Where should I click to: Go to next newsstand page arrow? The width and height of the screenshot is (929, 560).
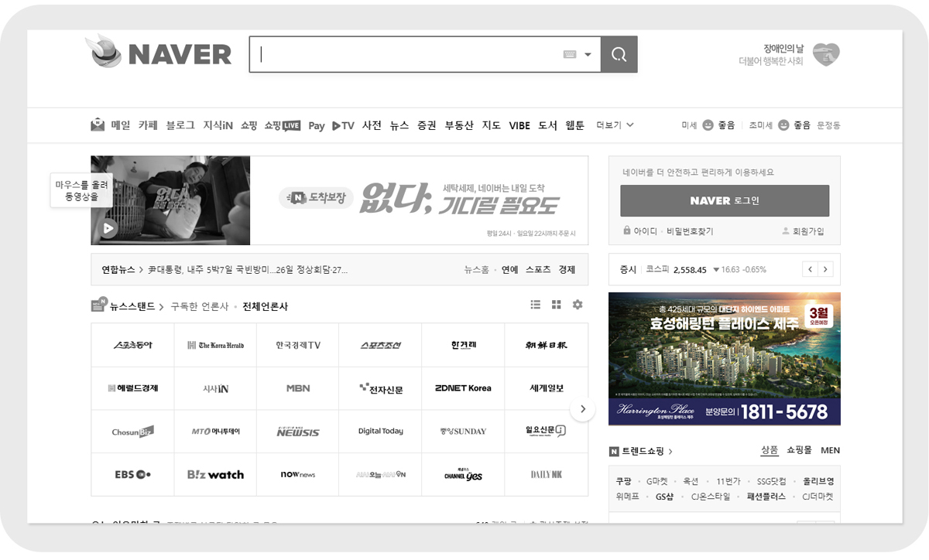pyautogui.click(x=583, y=409)
